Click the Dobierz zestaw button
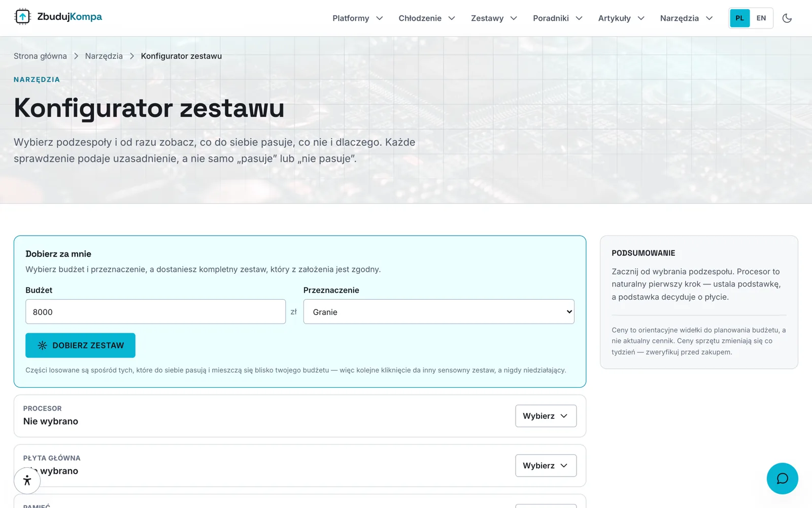 pyautogui.click(x=80, y=345)
